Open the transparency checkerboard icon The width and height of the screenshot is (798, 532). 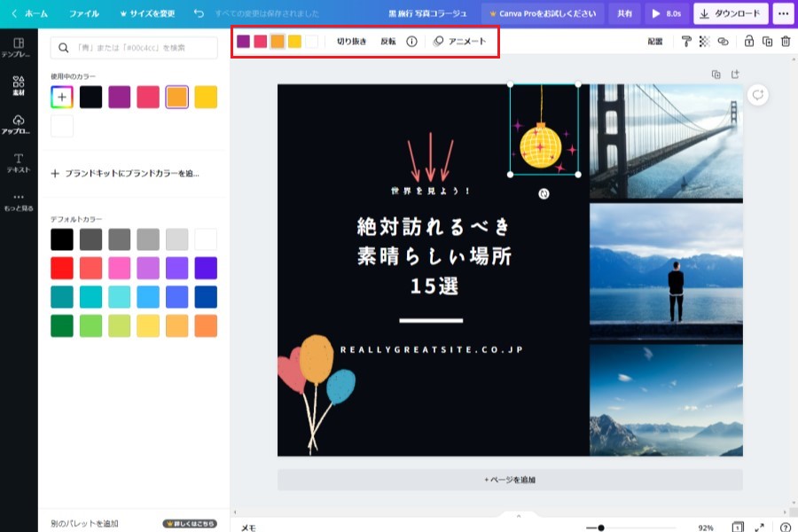[x=704, y=42]
